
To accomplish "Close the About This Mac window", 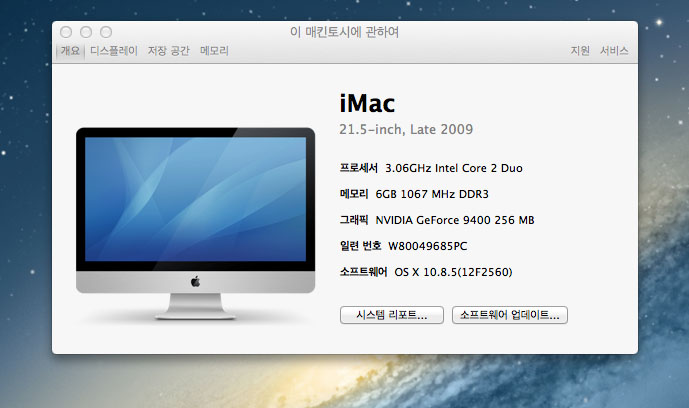I will [66, 33].
